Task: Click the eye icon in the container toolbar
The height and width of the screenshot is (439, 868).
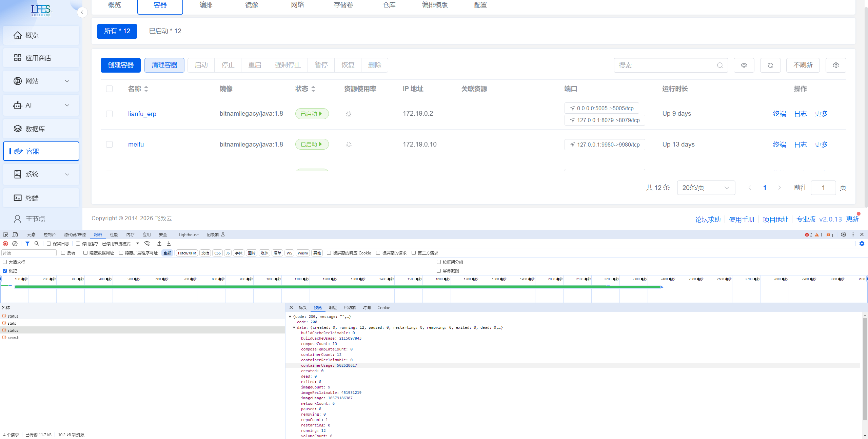Action: pyautogui.click(x=744, y=65)
